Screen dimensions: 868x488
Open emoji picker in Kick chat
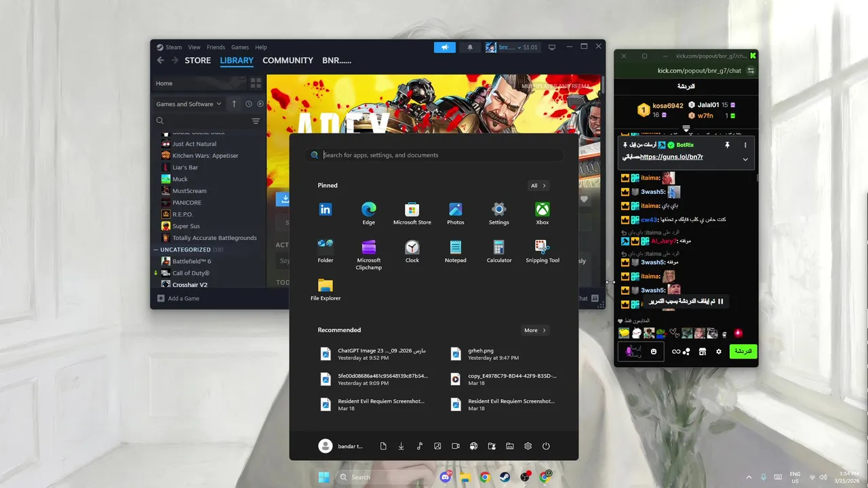point(654,351)
